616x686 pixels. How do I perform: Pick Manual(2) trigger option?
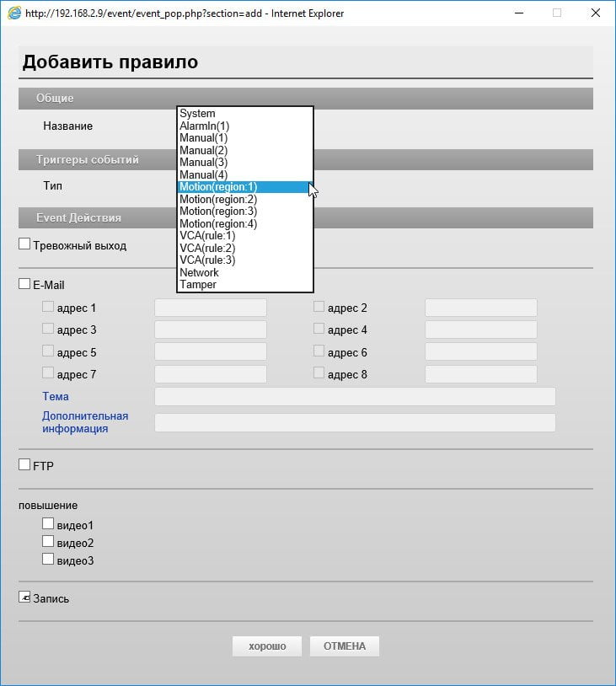coord(245,150)
